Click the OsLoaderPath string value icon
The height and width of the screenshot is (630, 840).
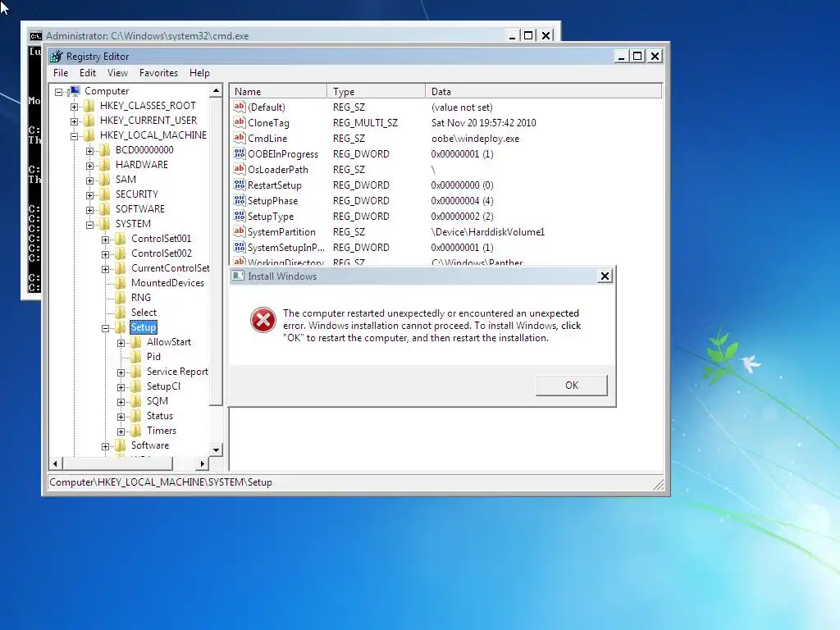point(240,169)
